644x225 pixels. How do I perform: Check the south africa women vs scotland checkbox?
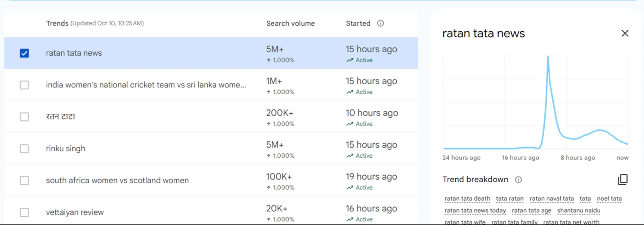pos(24,180)
